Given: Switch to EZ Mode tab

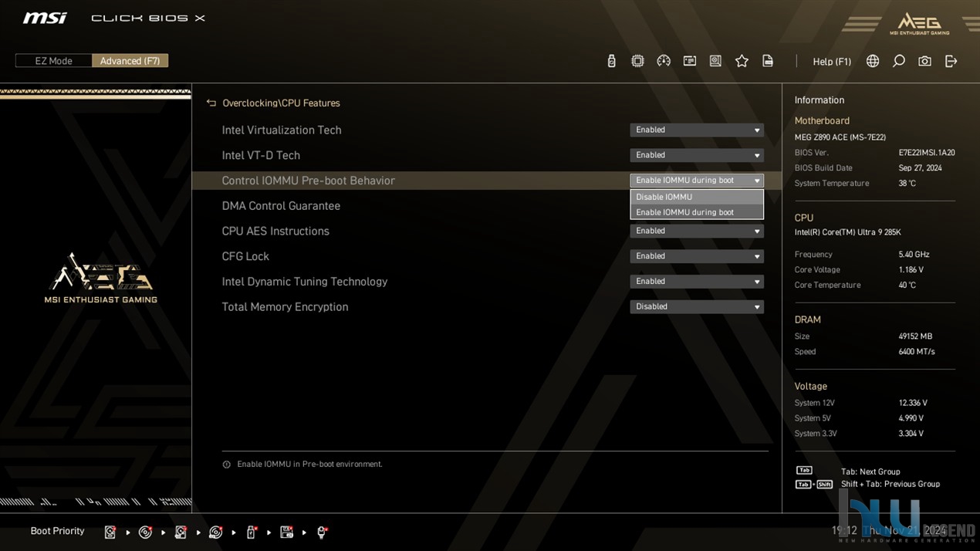Looking at the screenshot, I should [x=54, y=61].
